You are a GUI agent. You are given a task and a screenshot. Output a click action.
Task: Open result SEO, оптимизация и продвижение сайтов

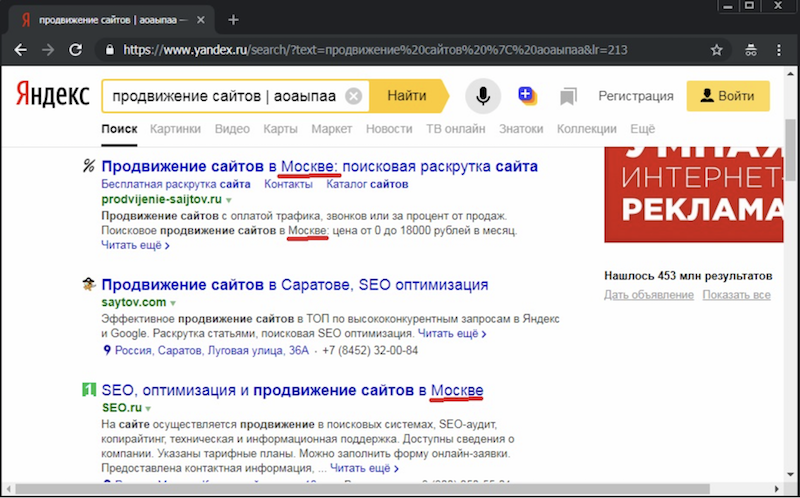tap(292, 390)
